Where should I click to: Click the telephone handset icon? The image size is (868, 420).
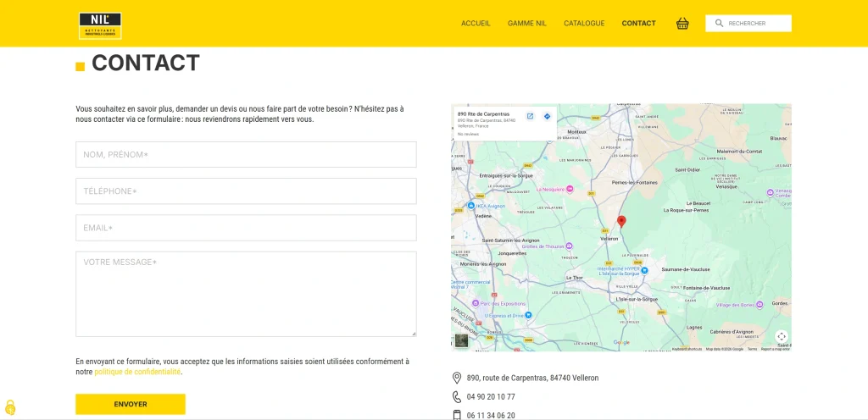point(457,396)
